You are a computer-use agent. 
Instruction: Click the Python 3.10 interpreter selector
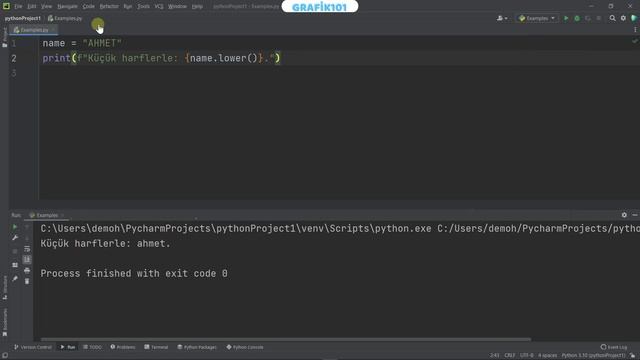tap(593, 356)
